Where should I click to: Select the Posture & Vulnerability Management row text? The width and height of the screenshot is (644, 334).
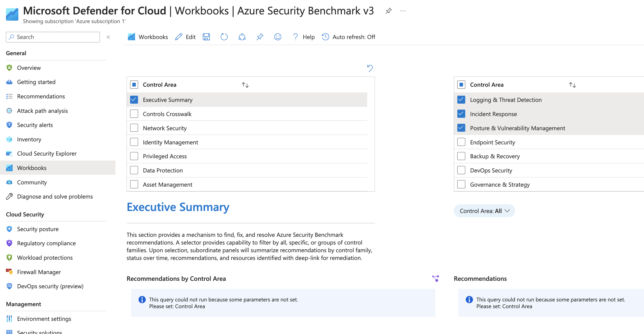coord(517,128)
